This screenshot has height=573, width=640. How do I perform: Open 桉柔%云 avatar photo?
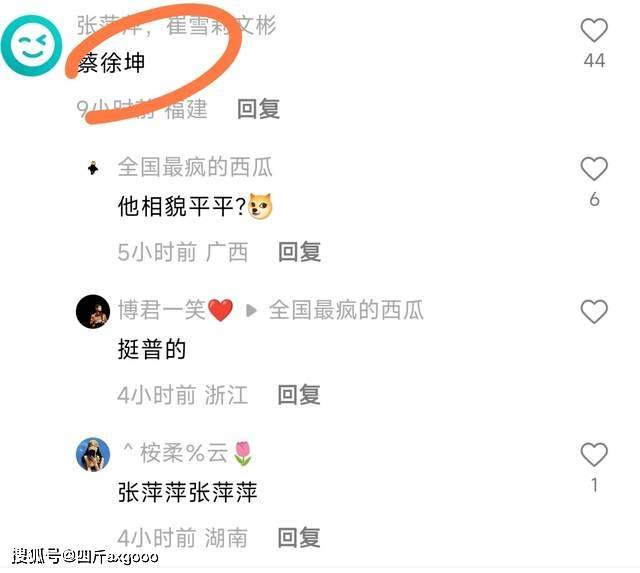(x=93, y=455)
